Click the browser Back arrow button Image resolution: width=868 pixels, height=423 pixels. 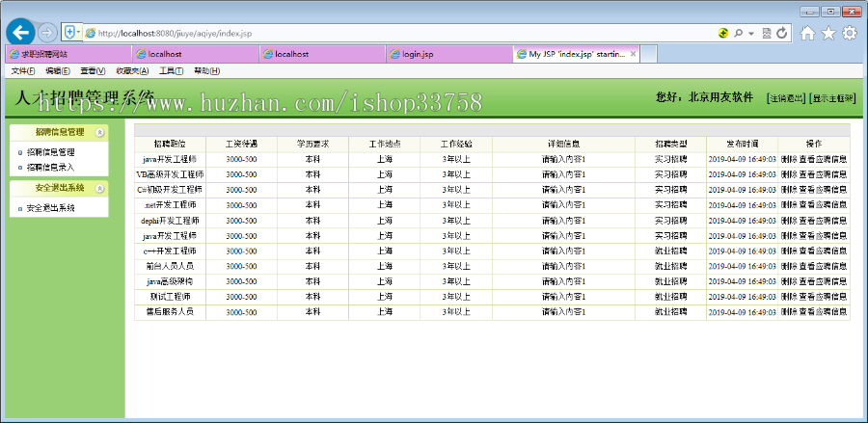(20, 33)
